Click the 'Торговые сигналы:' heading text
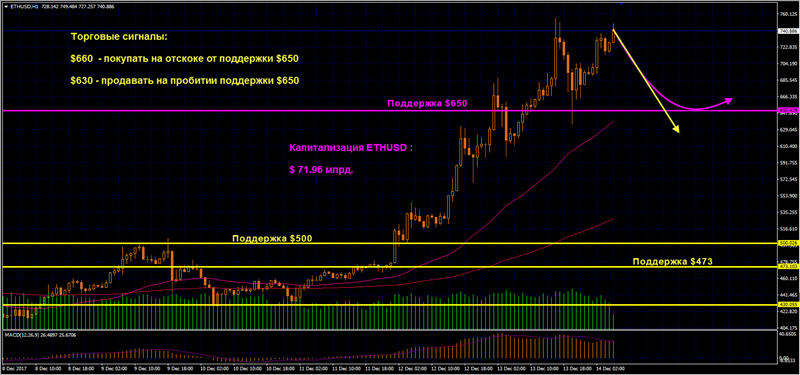This screenshot has width=800, height=375. pyautogui.click(x=119, y=38)
